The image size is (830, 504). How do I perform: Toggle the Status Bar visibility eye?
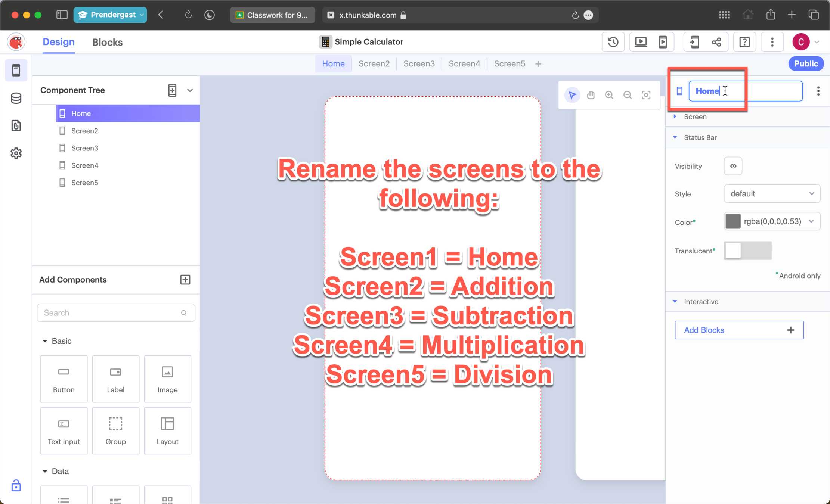733,166
